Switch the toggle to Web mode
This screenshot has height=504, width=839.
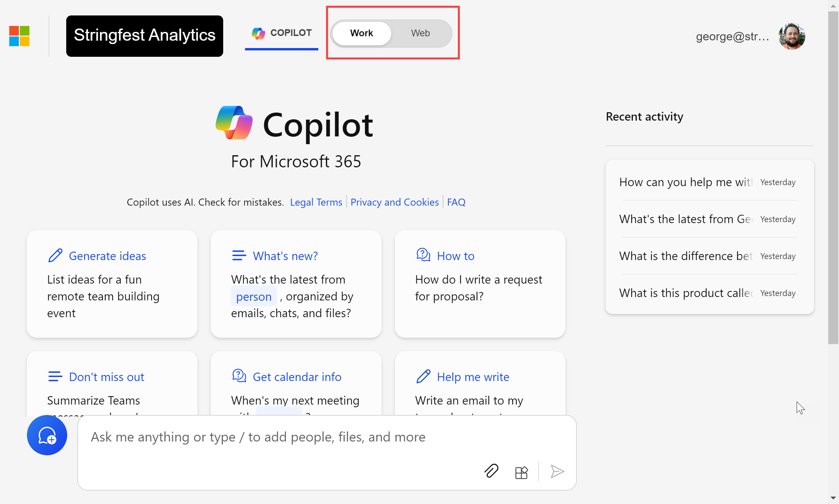(420, 33)
